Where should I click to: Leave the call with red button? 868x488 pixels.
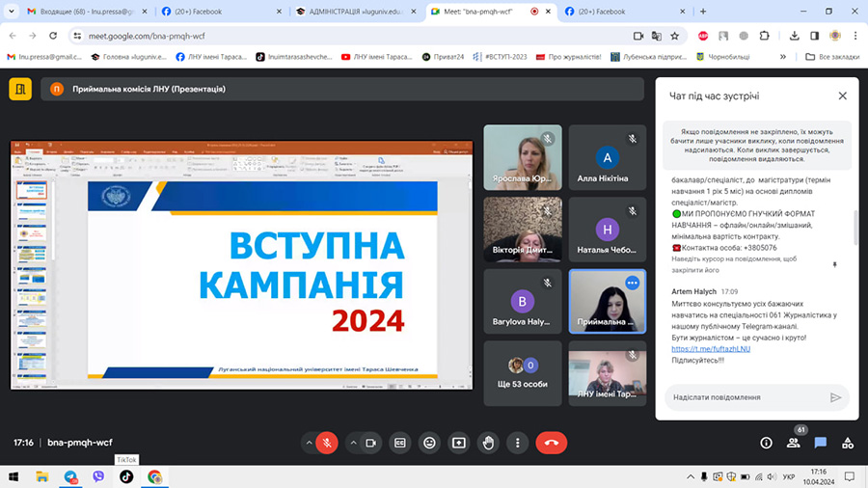[x=552, y=443]
